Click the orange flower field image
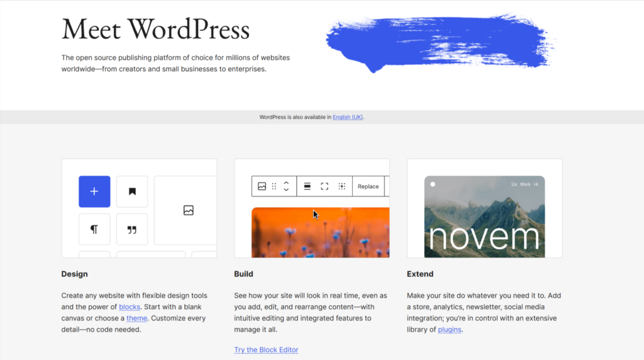 click(x=320, y=233)
